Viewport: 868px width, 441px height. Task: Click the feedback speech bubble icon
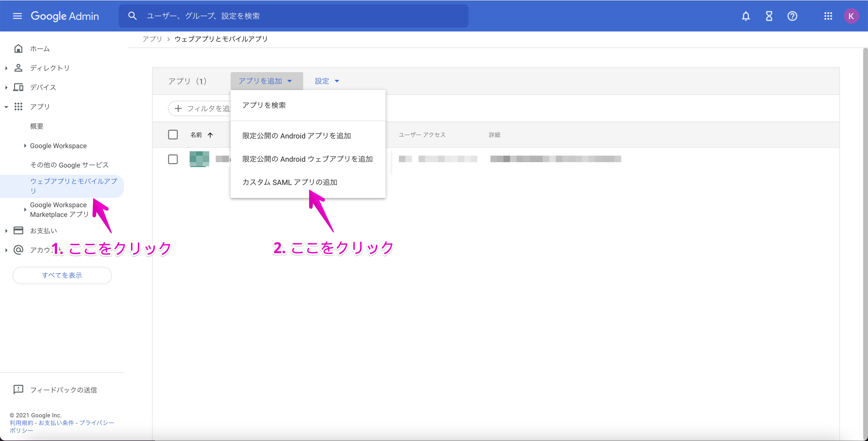pyautogui.click(x=18, y=389)
